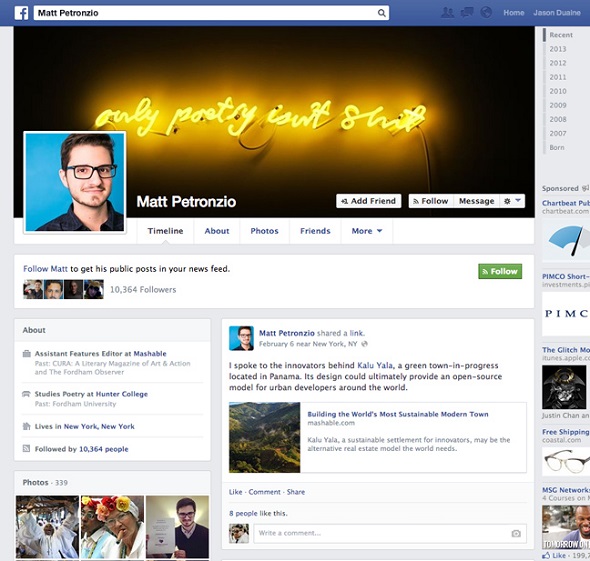The image size is (590, 561).
Task: Open the friend requests icon
Action: point(447,12)
